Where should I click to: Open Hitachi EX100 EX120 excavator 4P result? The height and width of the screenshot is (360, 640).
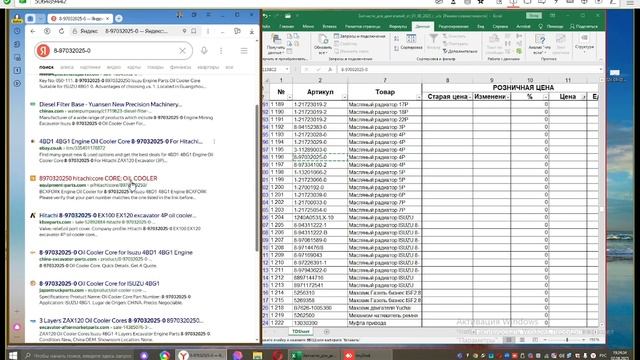click(x=118, y=216)
